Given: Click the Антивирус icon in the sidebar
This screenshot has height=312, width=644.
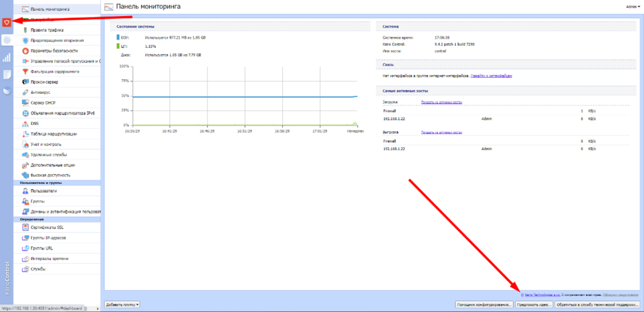Looking at the screenshot, I should click(25, 92).
